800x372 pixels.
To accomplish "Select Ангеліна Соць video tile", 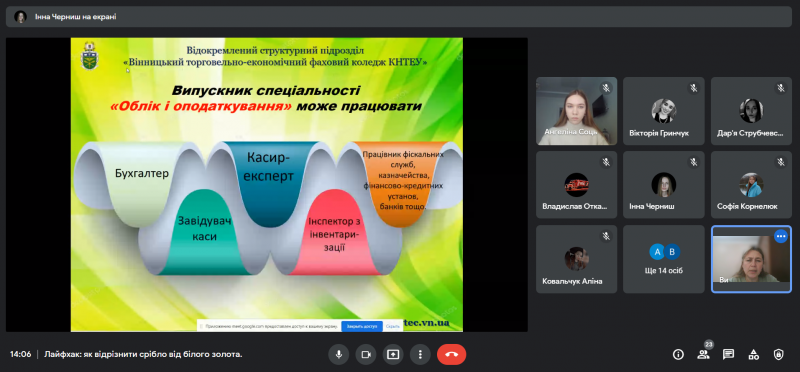I will point(577,111).
